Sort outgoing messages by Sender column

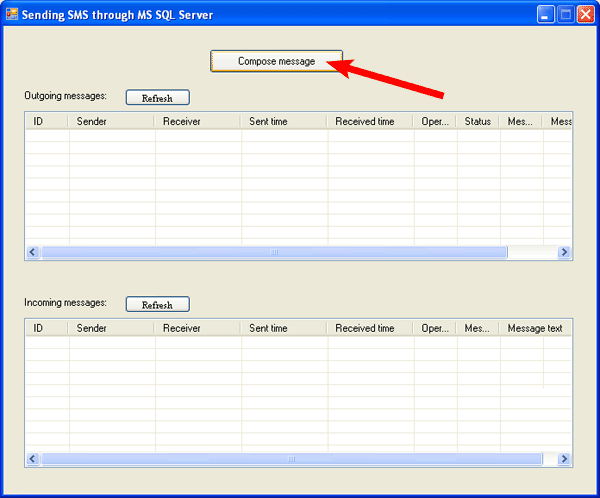[x=111, y=121]
